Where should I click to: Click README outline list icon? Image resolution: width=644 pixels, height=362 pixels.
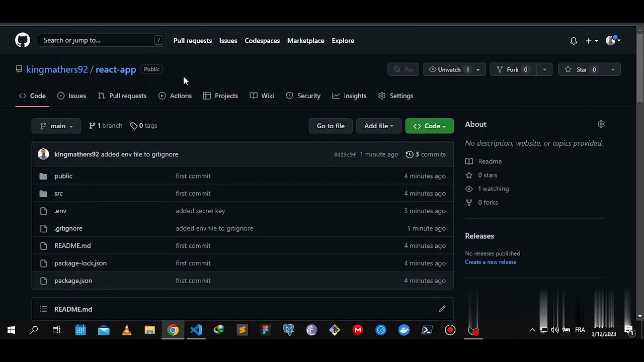pyautogui.click(x=43, y=309)
